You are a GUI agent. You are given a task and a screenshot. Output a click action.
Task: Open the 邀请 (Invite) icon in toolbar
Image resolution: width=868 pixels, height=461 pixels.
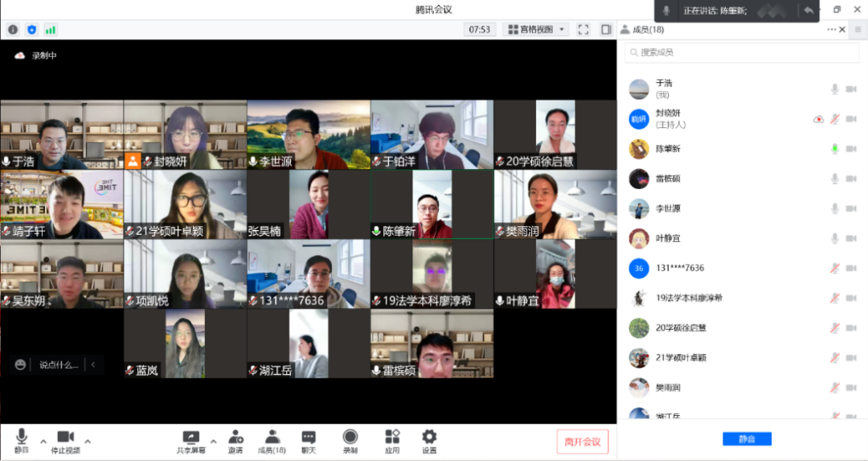click(235, 440)
